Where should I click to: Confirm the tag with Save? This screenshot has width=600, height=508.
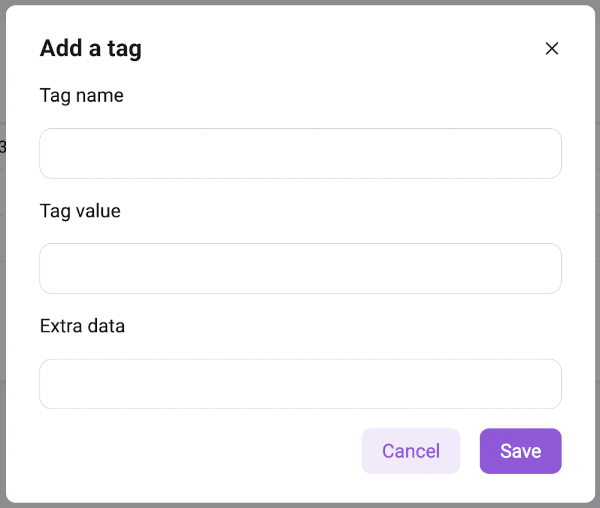point(520,451)
